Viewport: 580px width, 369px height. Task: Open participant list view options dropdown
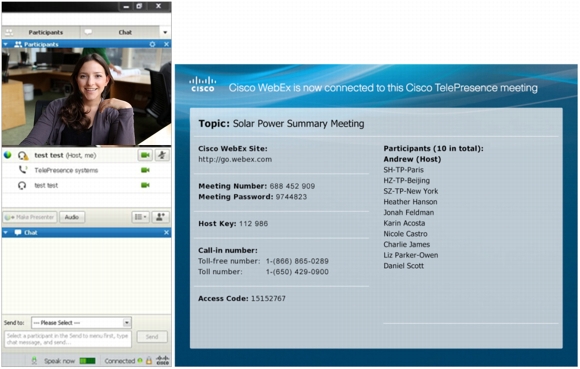point(140,217)
